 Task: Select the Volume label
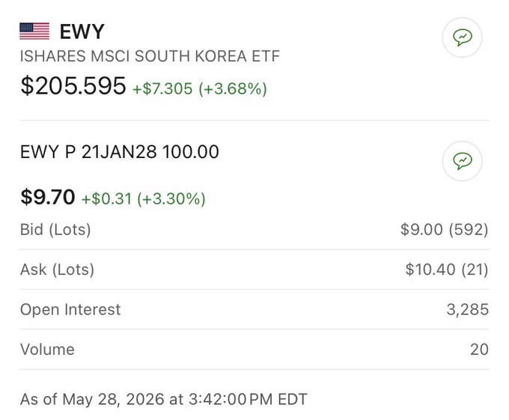pos(47,350)
